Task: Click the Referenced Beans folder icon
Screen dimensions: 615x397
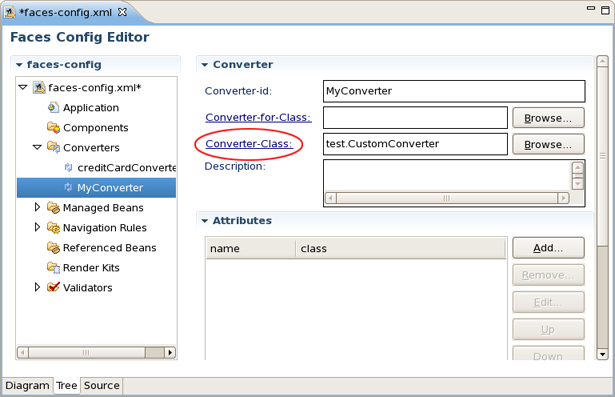Action: [53, 248]
